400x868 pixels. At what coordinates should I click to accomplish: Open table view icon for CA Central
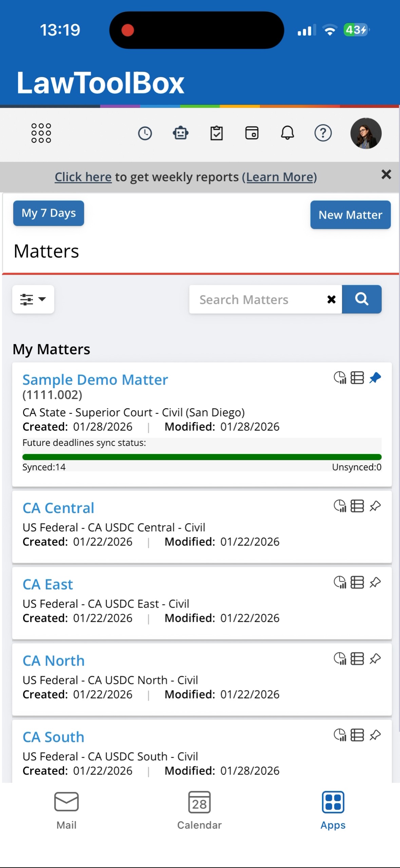357,506
